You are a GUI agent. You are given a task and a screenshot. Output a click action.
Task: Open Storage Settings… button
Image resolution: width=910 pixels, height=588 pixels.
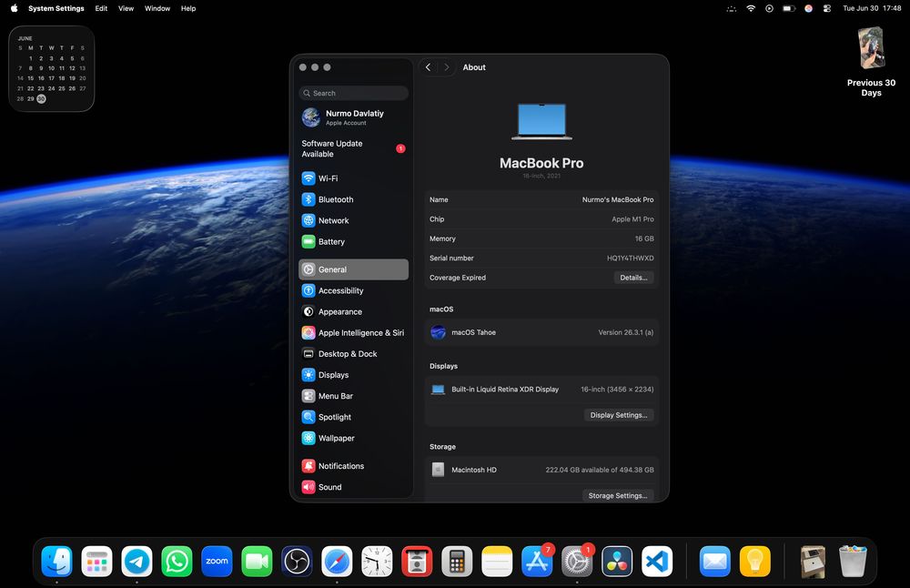pos(618,496)
